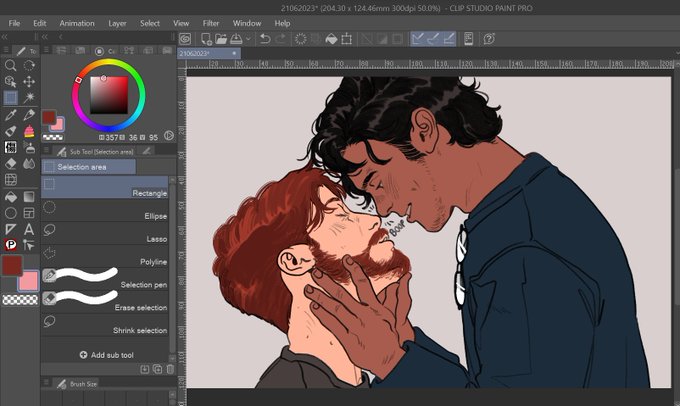Select the Eyedropper tool
The height and width of the screenshot is (406, 680).
(x=10, y=115)
